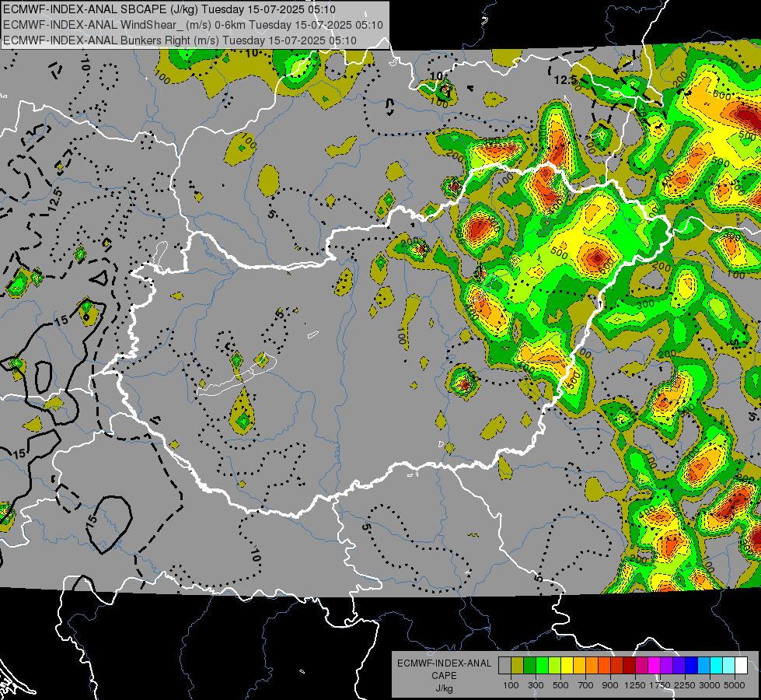This screenshot has height=700, width=761.
Task: Pick the bright green legend swatch
Action: [542, 665]
